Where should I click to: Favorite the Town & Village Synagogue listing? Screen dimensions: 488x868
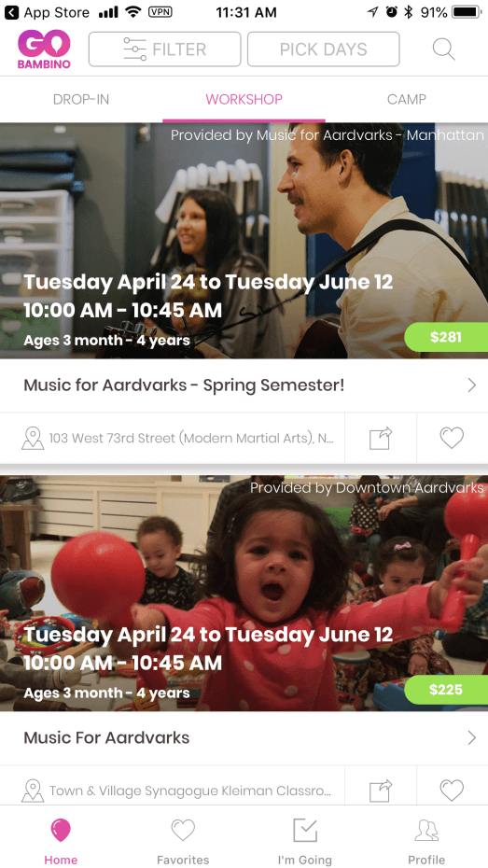coord(452,790)
